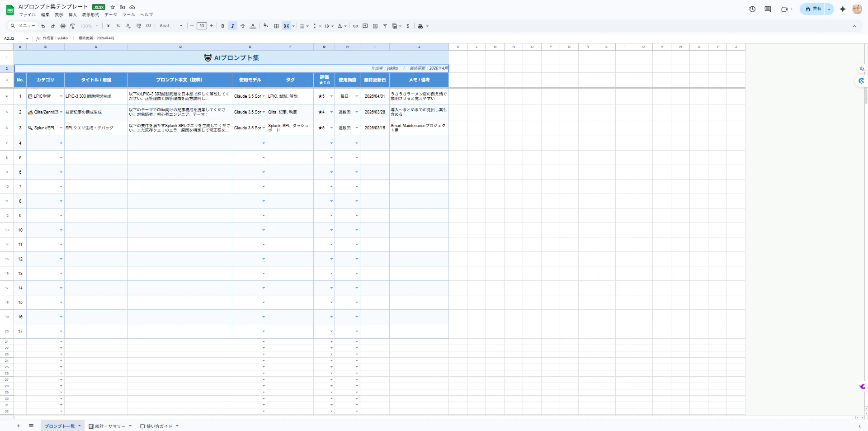Collapse the toolbar with the chevron
868x431 pixels.
pos(854,26)
